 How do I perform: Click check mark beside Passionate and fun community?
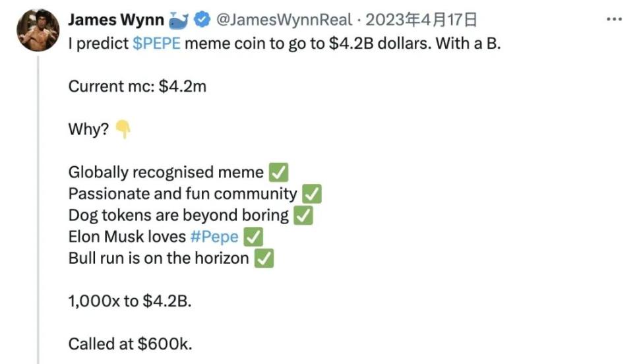[312, 194]
